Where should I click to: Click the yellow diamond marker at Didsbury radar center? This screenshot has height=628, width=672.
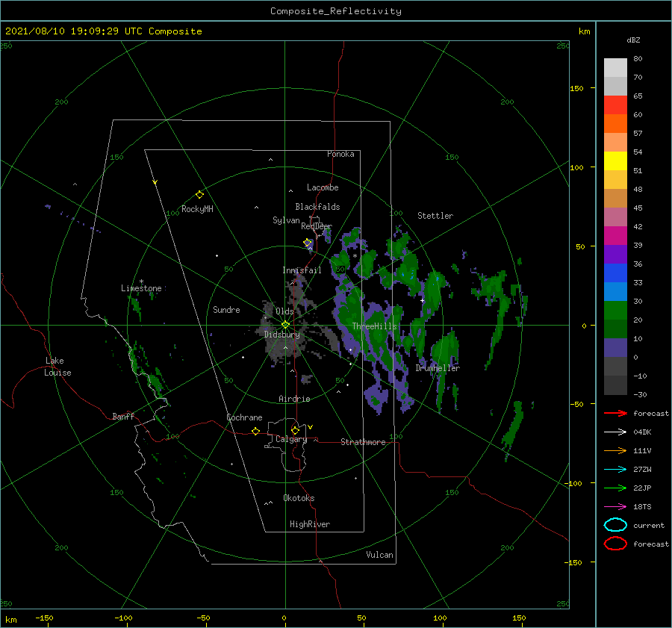tap(285, 325)
